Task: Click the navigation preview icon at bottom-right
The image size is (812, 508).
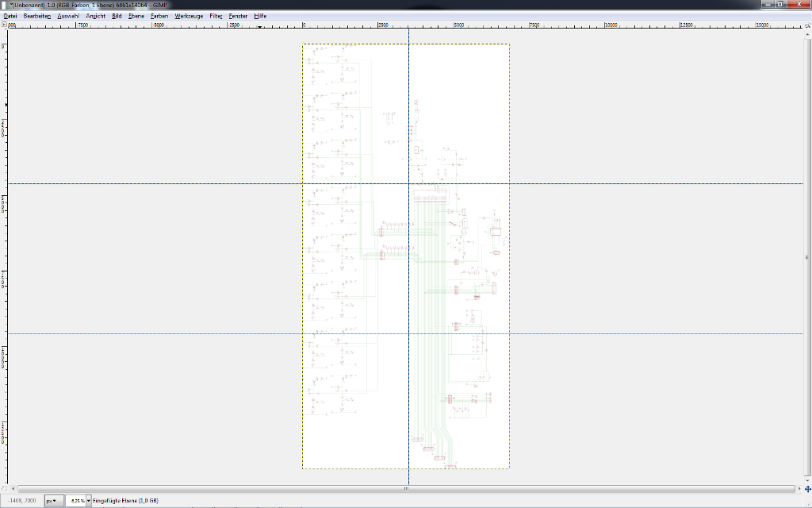Action: coord(807,489)
